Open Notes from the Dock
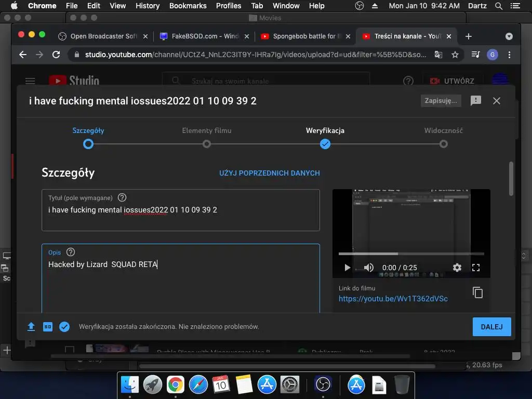 [x=244, y=384]
